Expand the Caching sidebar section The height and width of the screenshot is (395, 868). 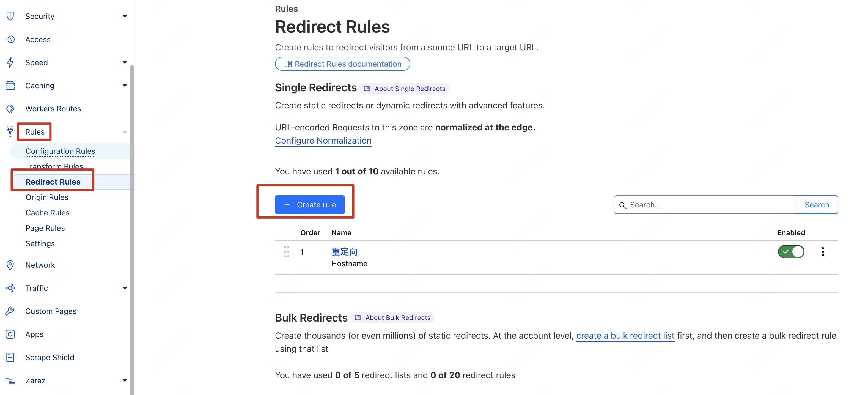(125, 86)
